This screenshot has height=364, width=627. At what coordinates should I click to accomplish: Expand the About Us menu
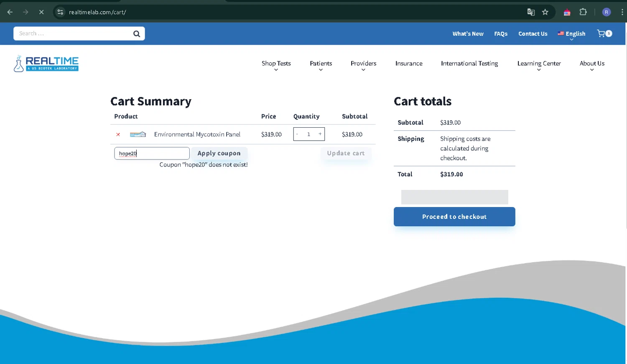click(x=592, y=65)
